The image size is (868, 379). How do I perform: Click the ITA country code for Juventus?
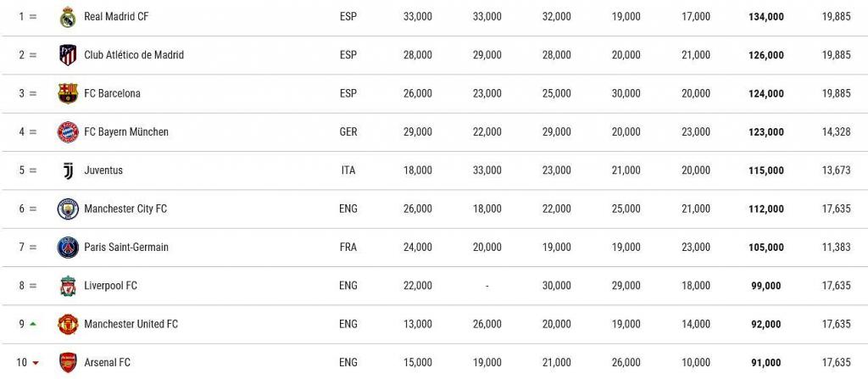click(x=348, y=170)
